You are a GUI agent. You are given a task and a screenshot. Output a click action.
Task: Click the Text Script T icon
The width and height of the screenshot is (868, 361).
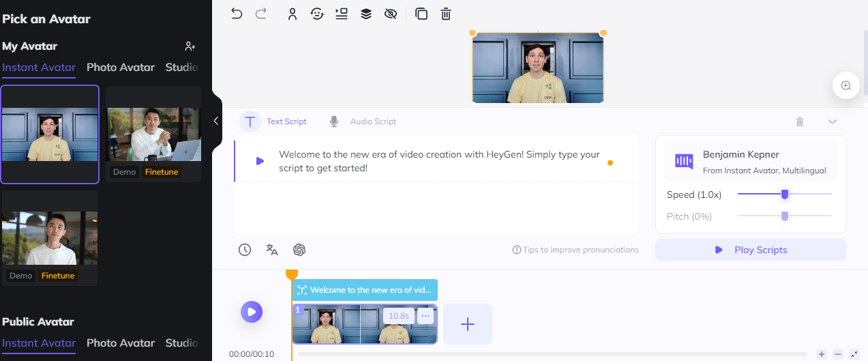[x=251, y=121]
